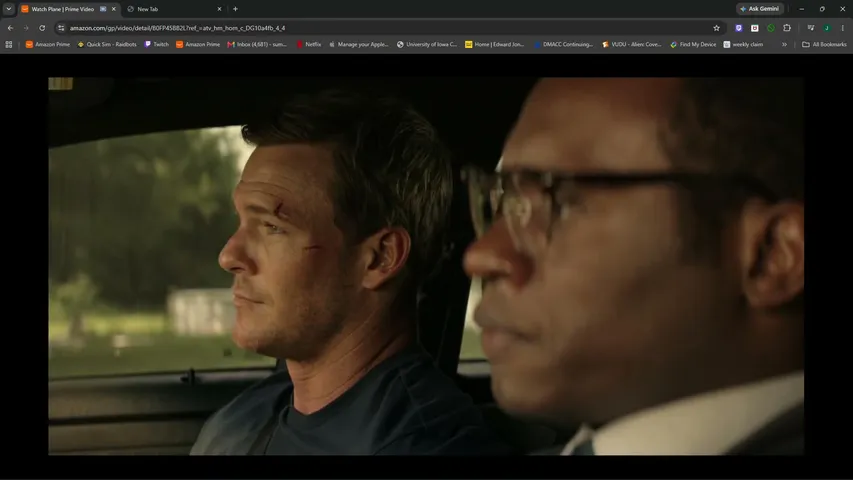Open the Find My Device bookmark

(x=693, y=44)
